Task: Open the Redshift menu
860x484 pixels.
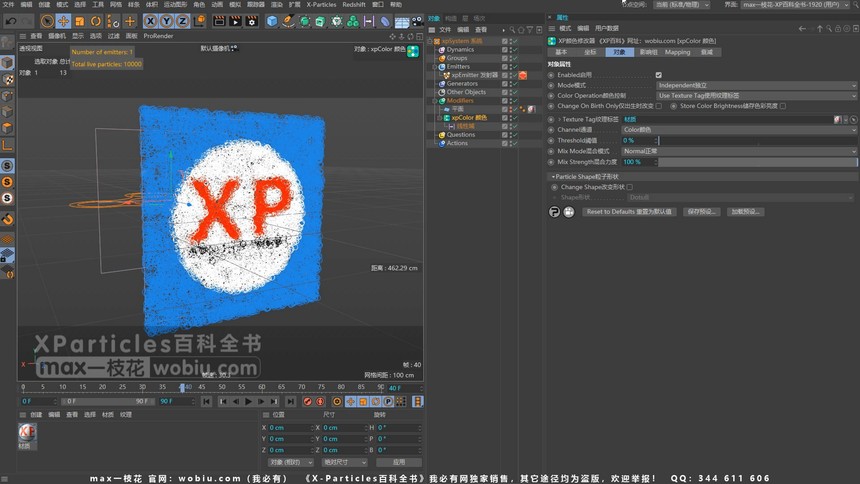Action: (x=354, y=4)
